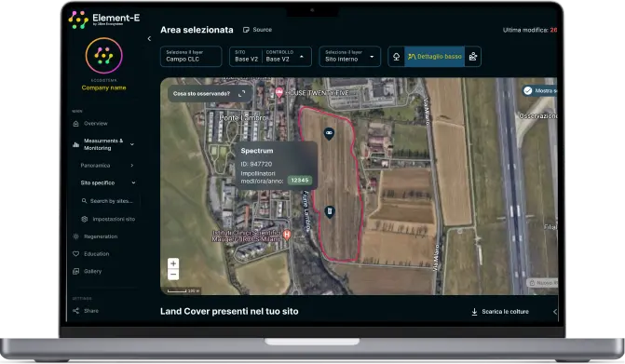Viewport: 625px width, 364px height.
Task: Open Impostazioni sito settings
Action: coord(114,219)
